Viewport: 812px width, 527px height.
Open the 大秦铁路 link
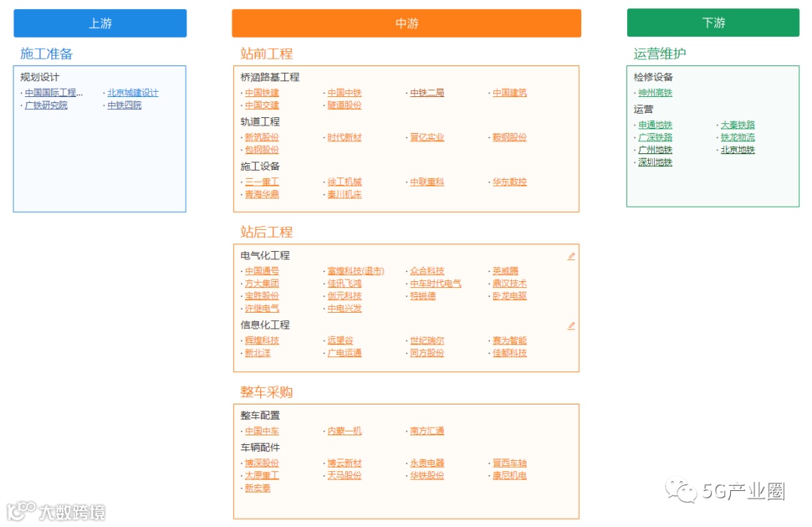coord(738,125)
